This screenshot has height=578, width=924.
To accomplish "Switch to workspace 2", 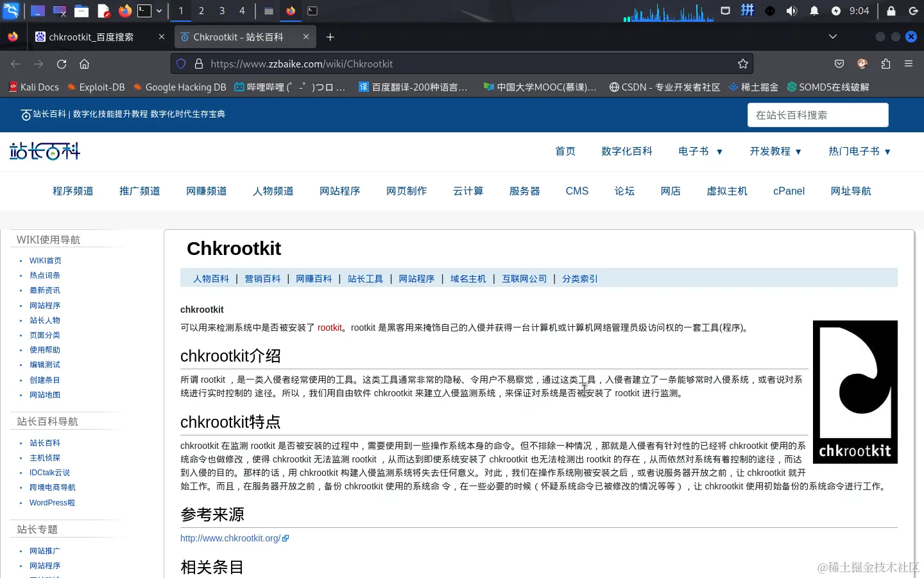I will [x=201, y=11].
